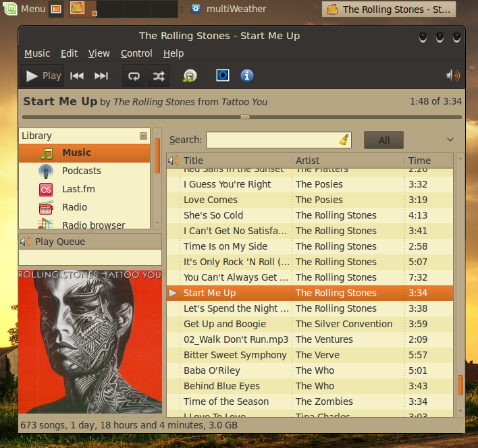
Task: Click The Rolling Stones taskbar window button
Action: 389,9
